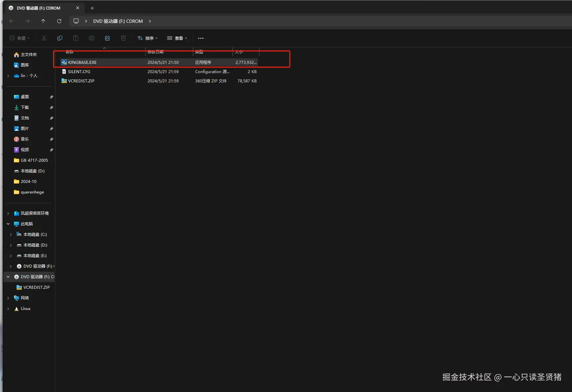Expand the 本地磁盘 (E:) tree node
This screenshot has width=572, height=392.
pyautogui.click(x=11, y=256)
